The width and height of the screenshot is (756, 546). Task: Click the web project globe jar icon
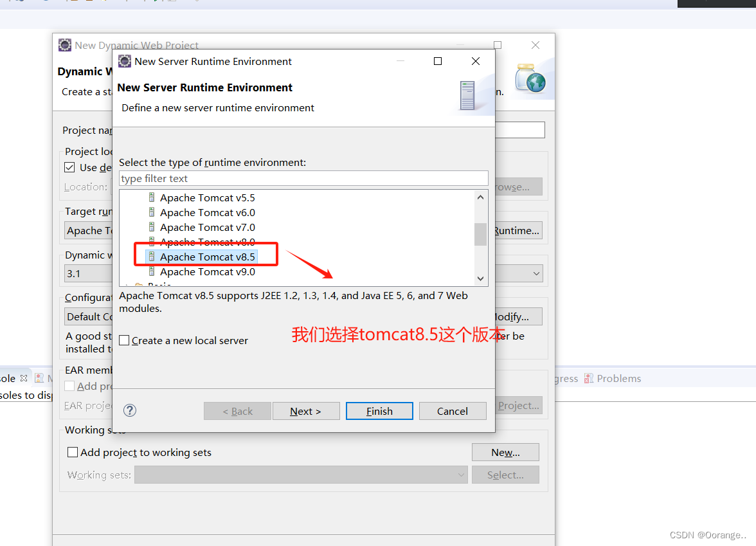[530, 78]
